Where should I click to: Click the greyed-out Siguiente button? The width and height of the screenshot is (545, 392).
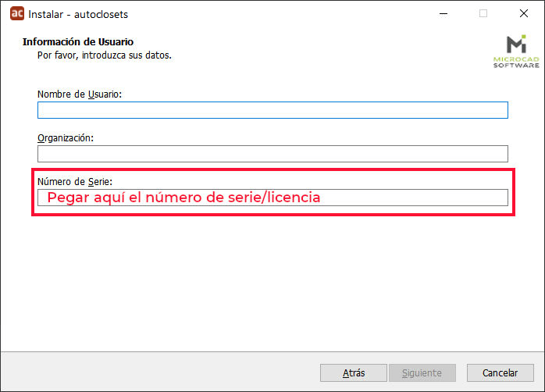pyautogui.click(x=422, y=373)
